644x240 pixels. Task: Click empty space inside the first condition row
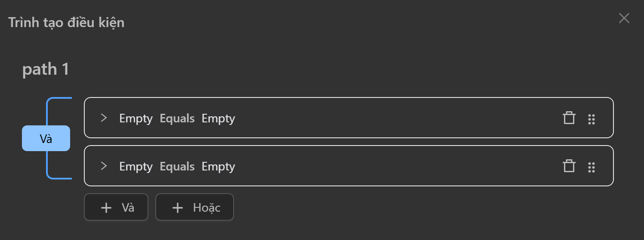pyautogui.click(x=387, y=118)
